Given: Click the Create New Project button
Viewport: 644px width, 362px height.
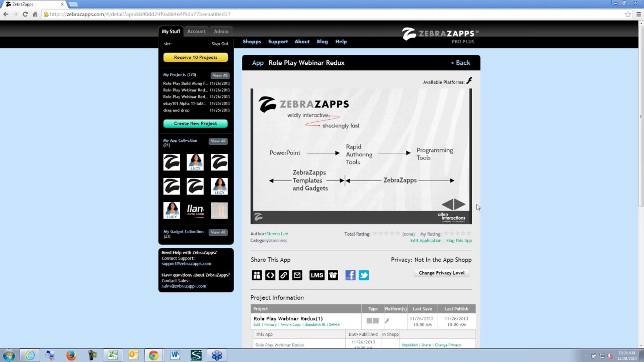Looking at the screenshot, I should tap(195, 123).
